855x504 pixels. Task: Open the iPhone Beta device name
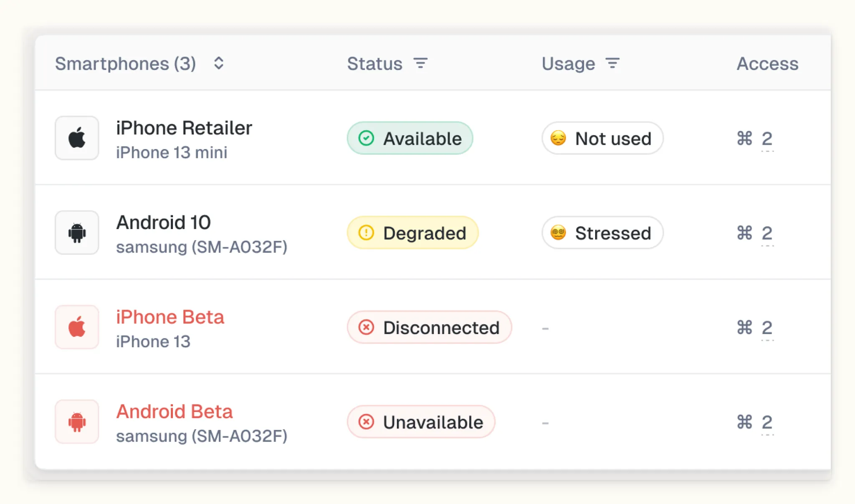[x=170, y=317]
